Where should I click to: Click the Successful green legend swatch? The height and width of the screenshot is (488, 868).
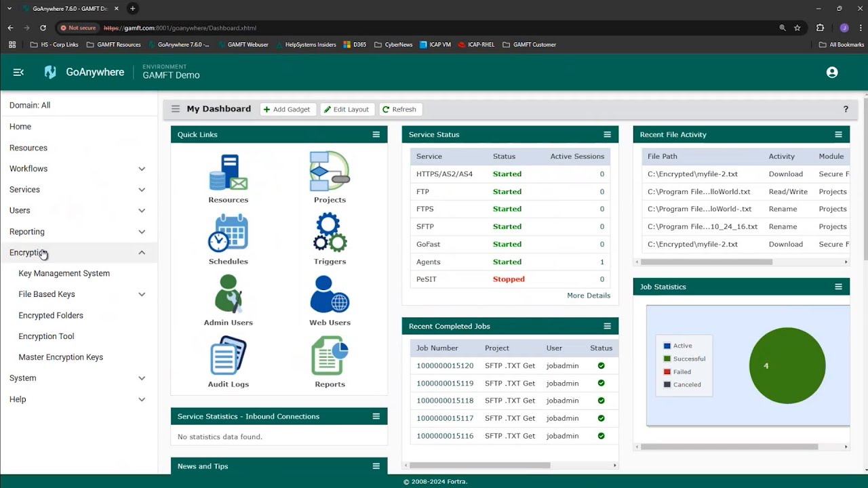click(667, 359)
